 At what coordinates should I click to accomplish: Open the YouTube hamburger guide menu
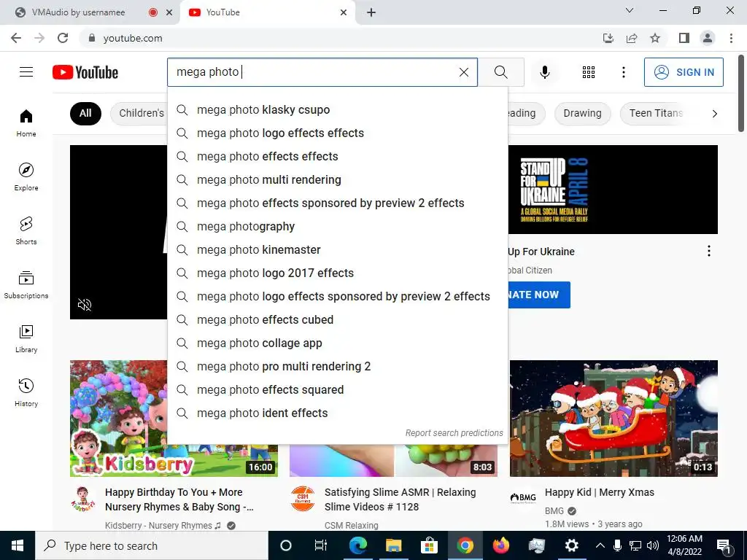point(26,72)
